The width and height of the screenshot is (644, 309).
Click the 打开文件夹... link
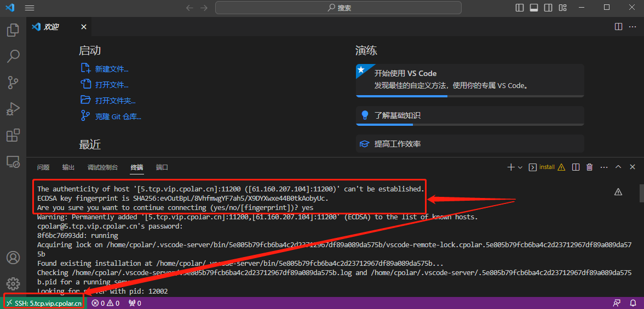[116, 101]
